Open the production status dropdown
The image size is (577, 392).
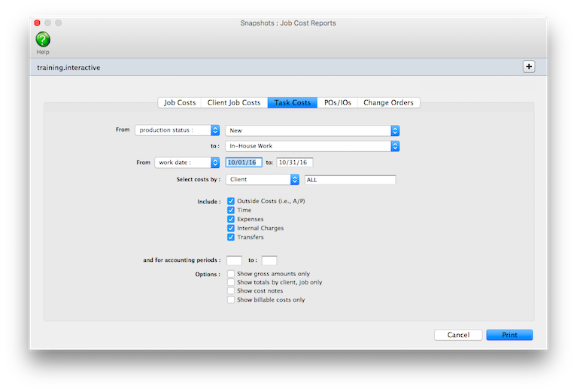click(x=177, y=130)
